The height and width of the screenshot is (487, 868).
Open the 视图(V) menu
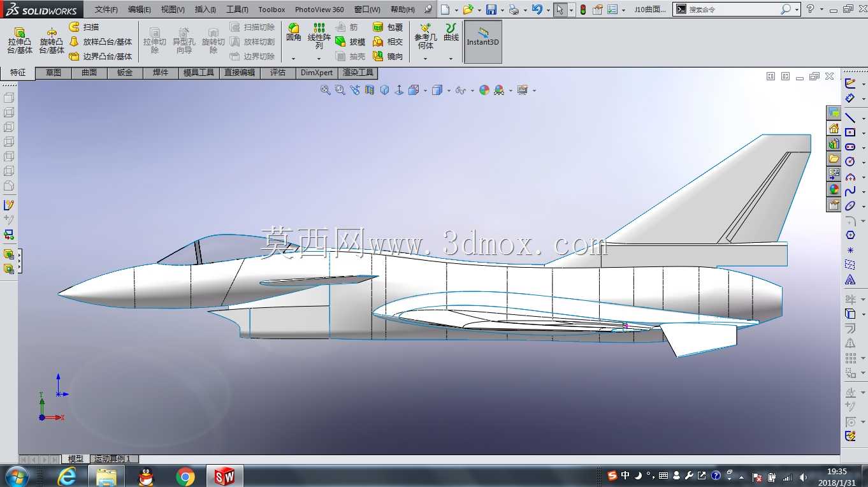tap(173, 10)
